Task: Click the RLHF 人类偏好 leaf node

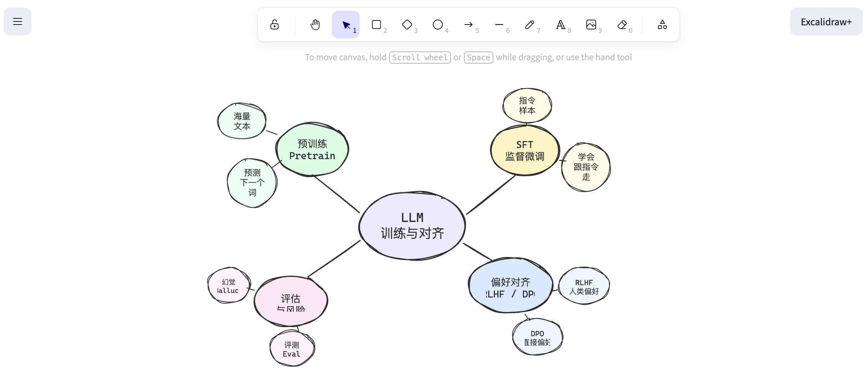Action: pyautogui.click(x=584, y=286)
